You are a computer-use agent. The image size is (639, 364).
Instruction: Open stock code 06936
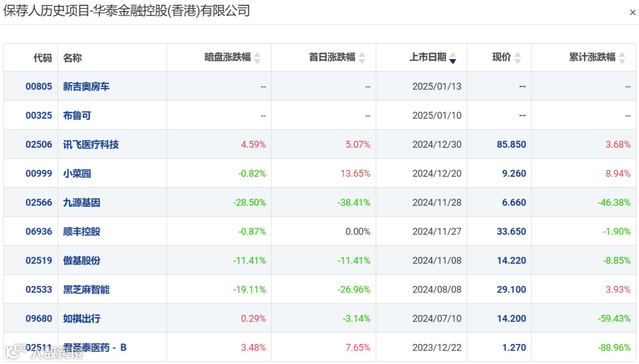[x=38, y=231]
